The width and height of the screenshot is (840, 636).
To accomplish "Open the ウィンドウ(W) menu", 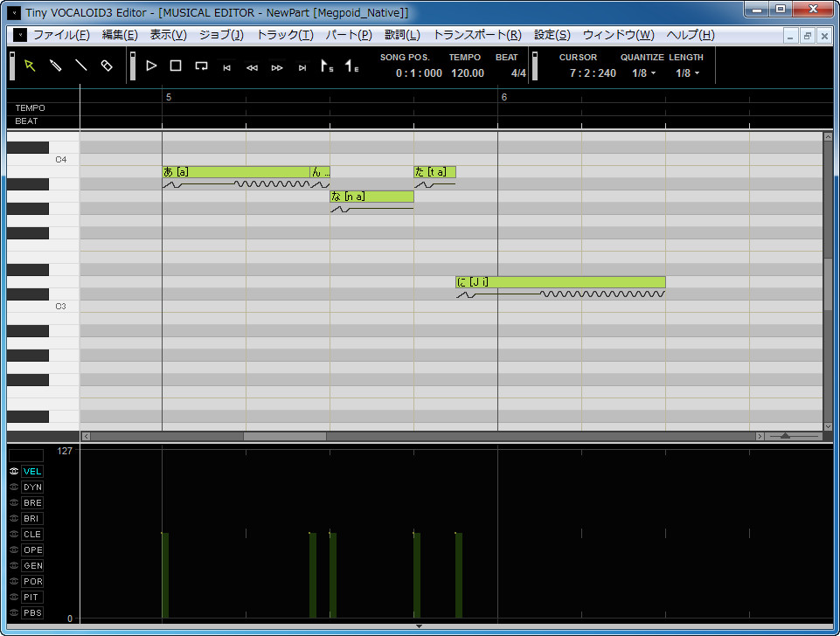I will tap(618, 35).
